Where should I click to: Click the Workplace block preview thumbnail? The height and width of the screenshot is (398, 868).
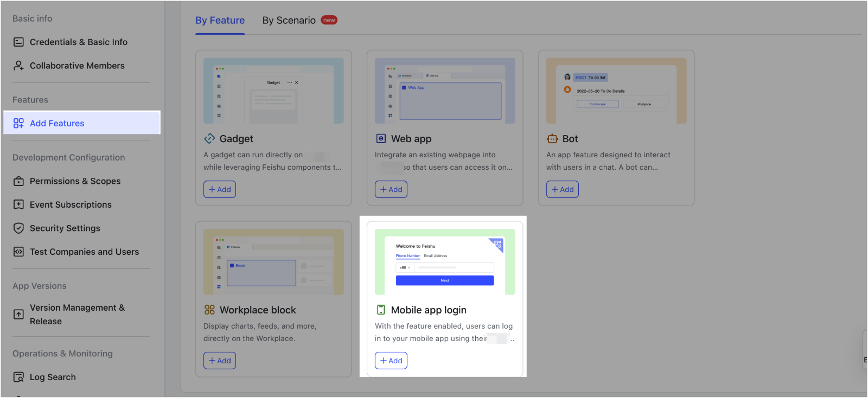click(x=273, y=262)
